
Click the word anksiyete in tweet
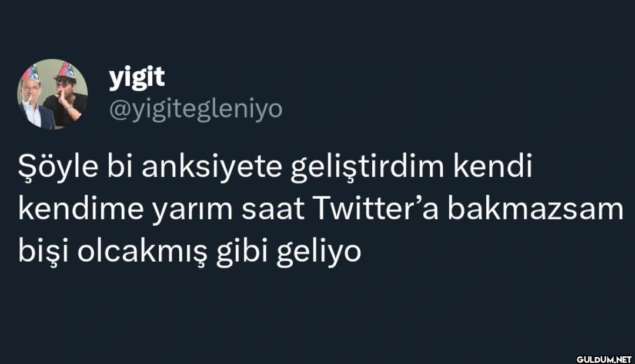pos(212,167)
